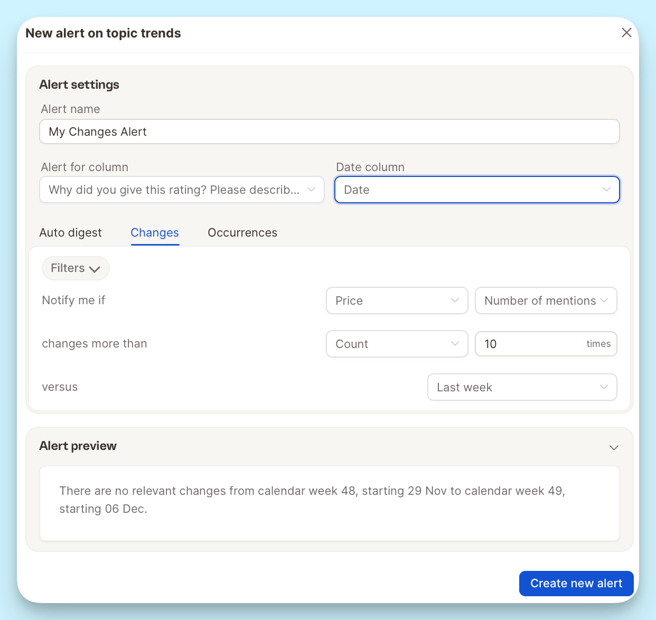This screenshot has width=656, height=620.
Task: Open the Price topic dropdown
Action: (x=397, y=300)
